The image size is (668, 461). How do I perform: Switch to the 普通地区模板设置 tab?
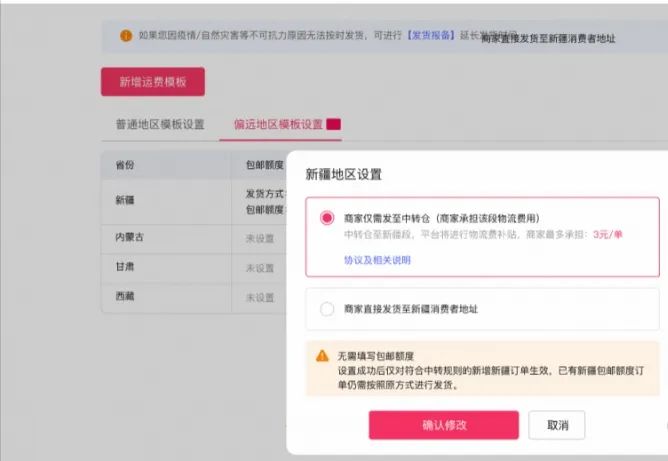160,125
